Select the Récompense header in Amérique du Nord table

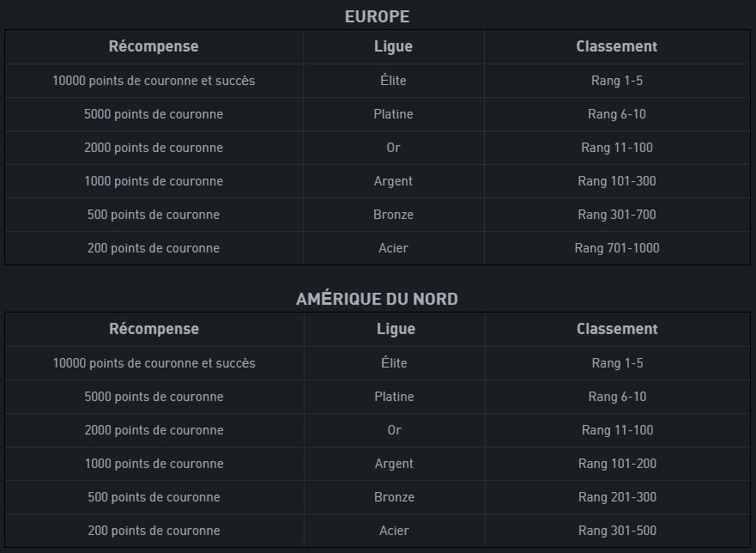[154, 329]
